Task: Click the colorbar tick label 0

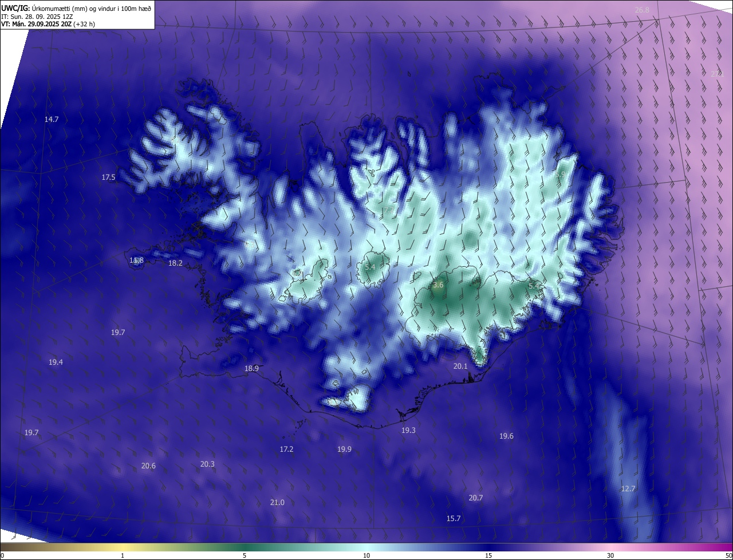Action: 2,556
